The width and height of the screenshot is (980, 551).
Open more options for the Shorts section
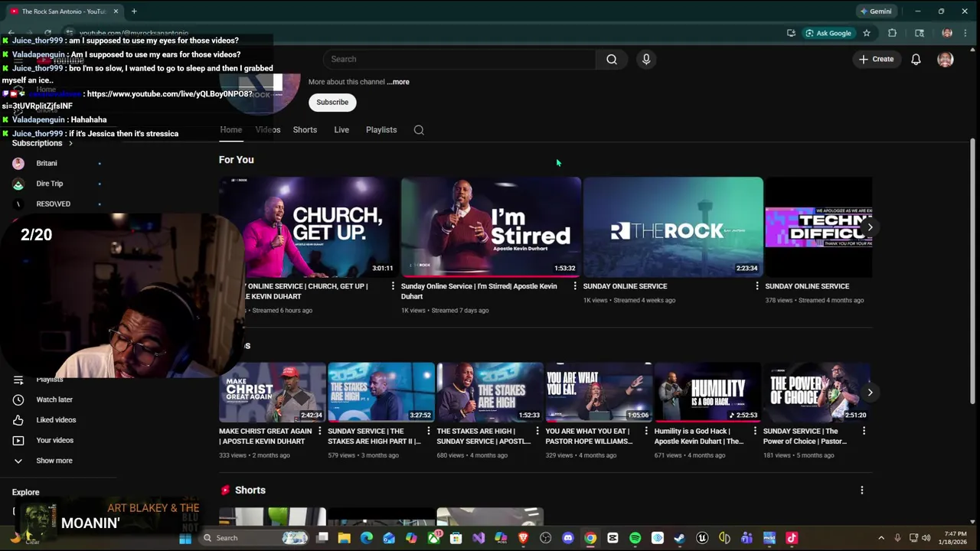[x=862, y=491]
